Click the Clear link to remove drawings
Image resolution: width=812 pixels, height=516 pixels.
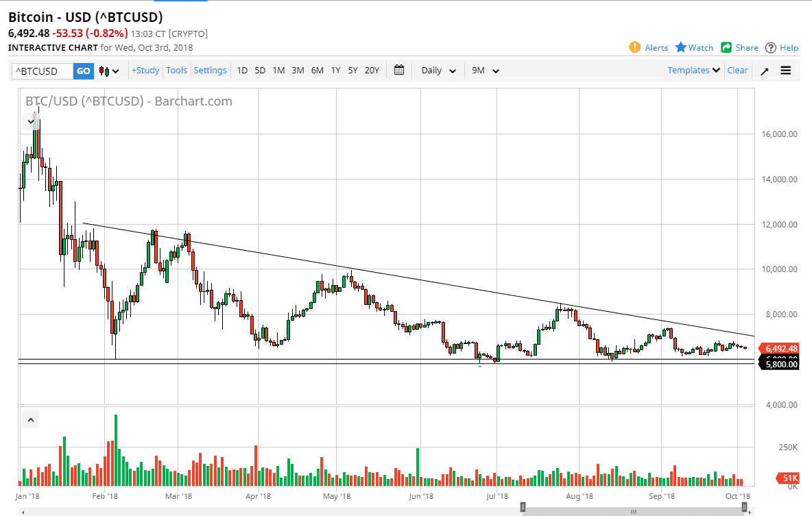pos(737,71)
